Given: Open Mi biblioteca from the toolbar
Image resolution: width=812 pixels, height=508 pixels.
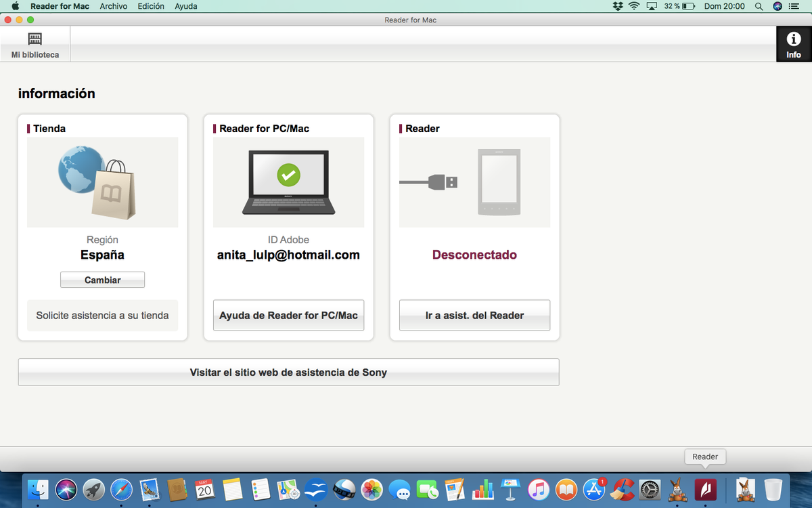Looking at the screenshot, I should tap(35, 45).
